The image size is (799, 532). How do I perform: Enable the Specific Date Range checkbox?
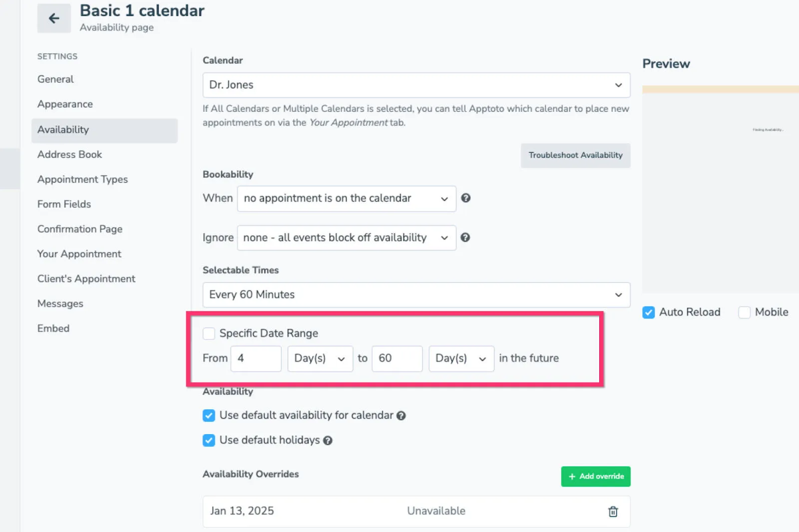tap(209, 333)
